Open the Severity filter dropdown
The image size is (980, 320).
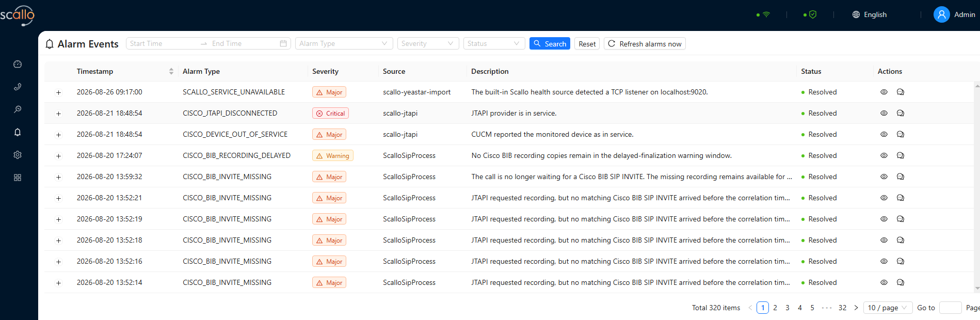[x=428, y=43]
